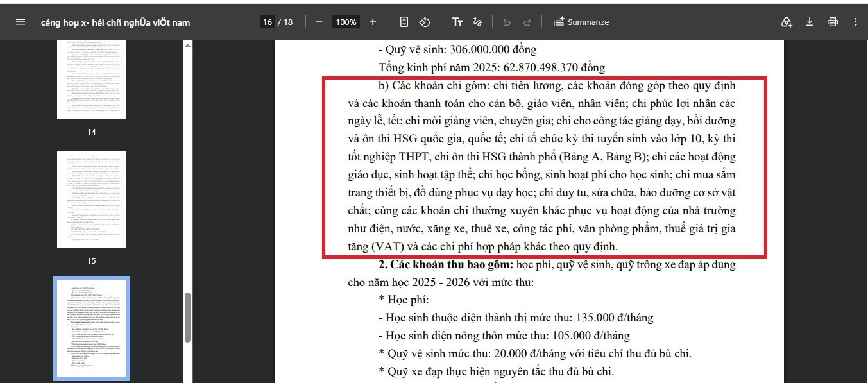Click the page number field showing 16
This screenshot has width=868, height=383.
click(267, 22)
